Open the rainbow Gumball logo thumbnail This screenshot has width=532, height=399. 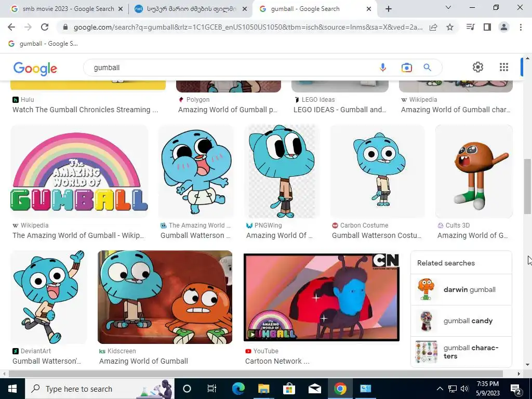(79, 171)
